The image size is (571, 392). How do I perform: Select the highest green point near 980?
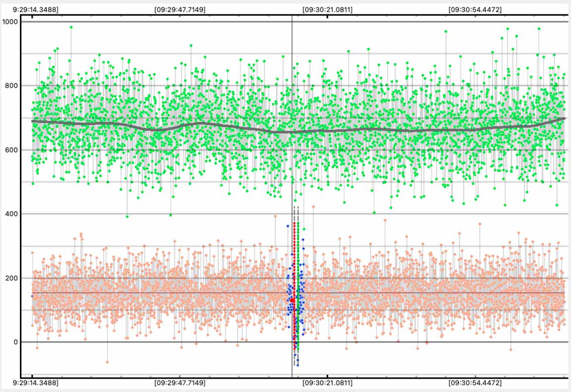tap(71, 27)
